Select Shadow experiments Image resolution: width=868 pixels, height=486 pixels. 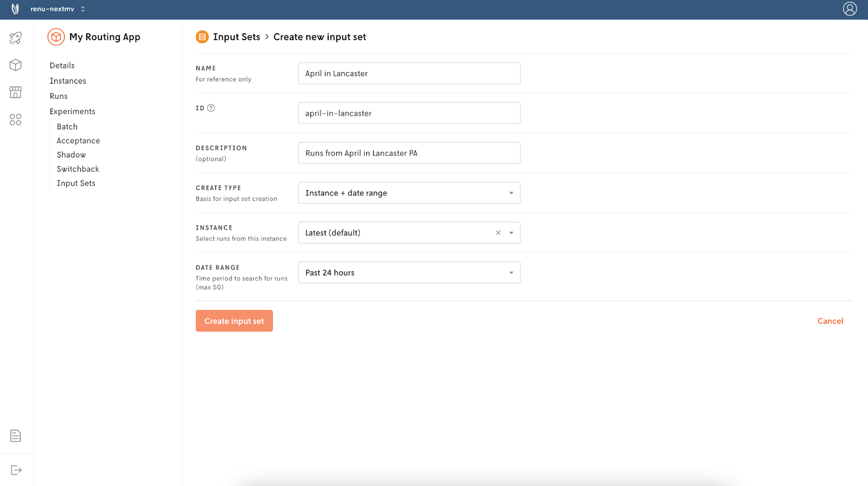click(72, 155)
